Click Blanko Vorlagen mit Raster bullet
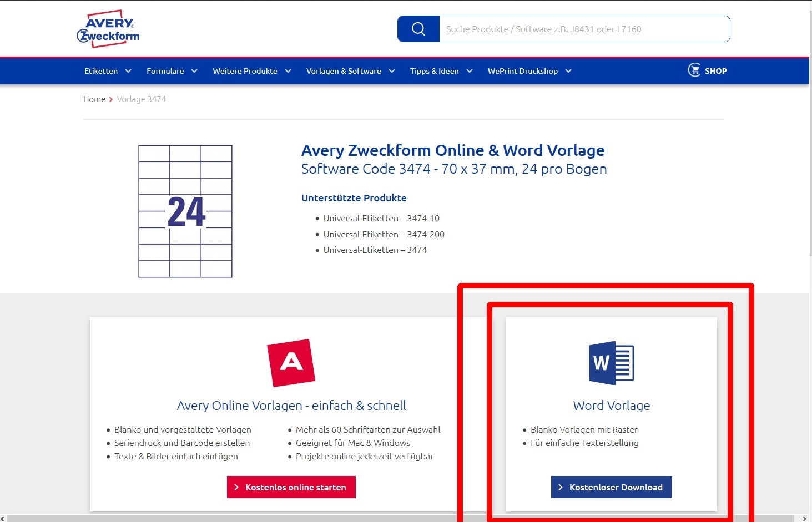This screenshot has height=522, width=812. [584, 430]
